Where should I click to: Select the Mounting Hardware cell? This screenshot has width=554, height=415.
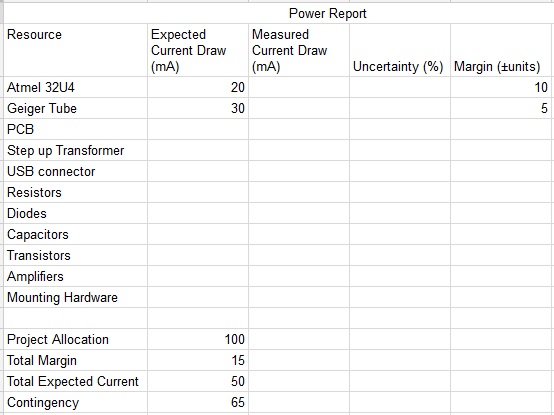point(75,297)
